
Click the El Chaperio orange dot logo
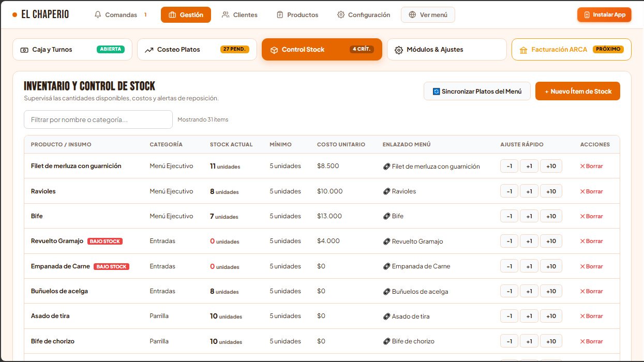[14, 14]
